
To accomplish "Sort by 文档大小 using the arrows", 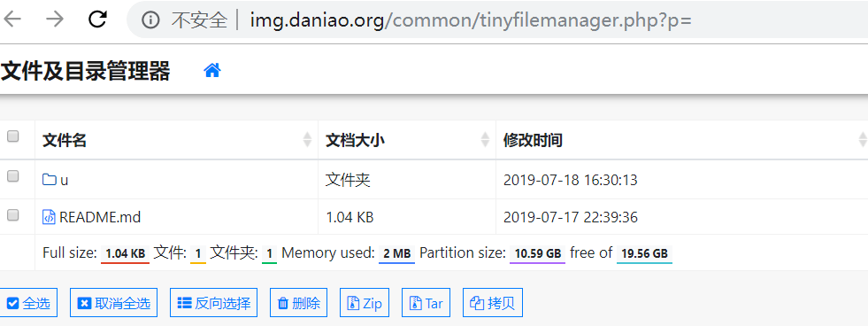I will pos(485,140).
